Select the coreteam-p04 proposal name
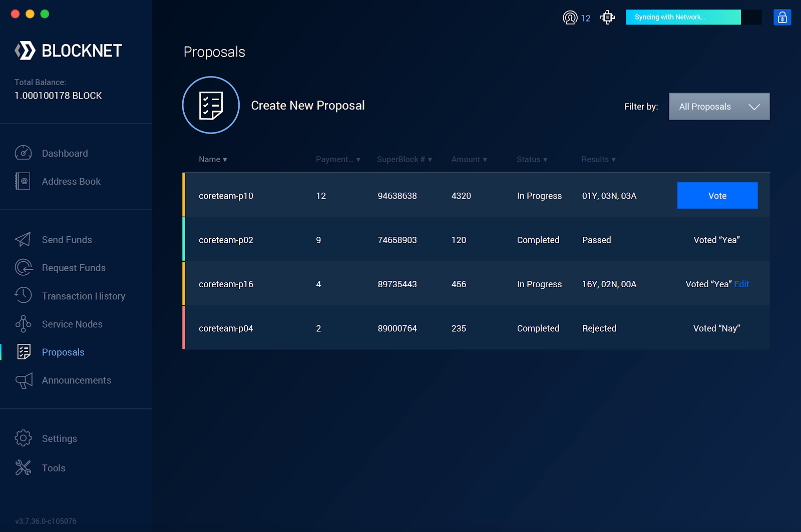Viewport: 801px width, 532px height. pos(226,328)
